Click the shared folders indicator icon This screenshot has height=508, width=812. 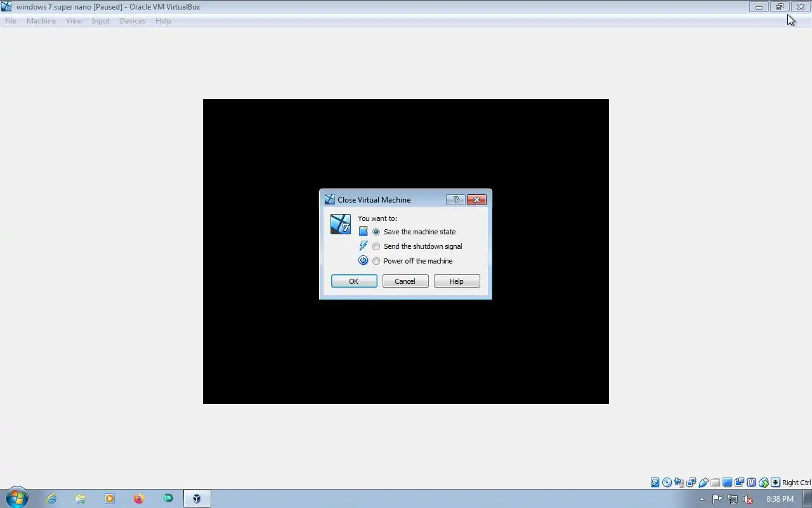point(715,483)
